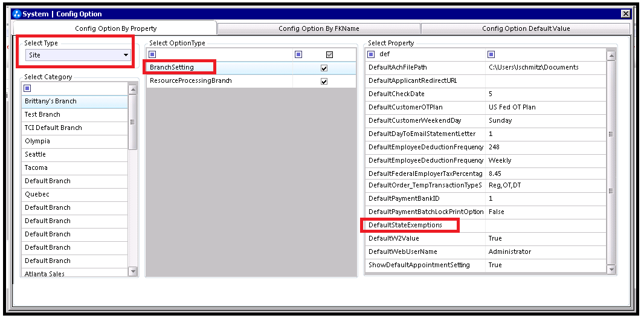Click the 248 value cell
The width and height of the screenshot is (644, 318).
point(546,147)
